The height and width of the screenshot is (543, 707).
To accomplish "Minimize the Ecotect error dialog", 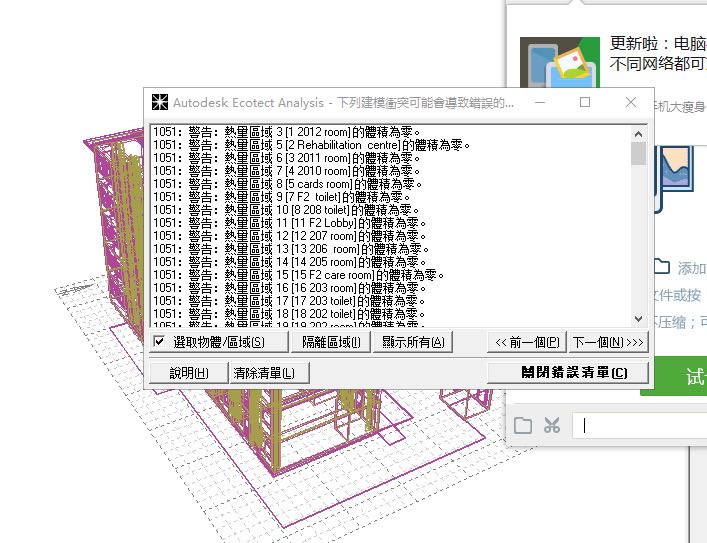I will (540, 102).
